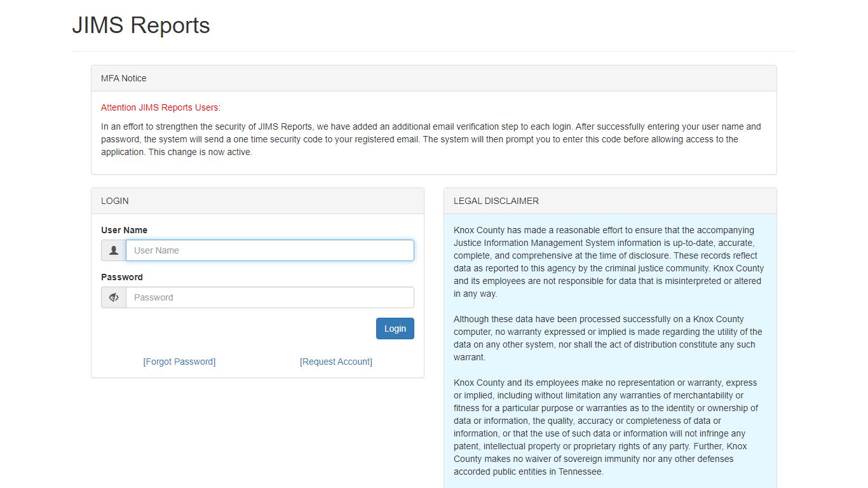Open the Request Account link

coord(336,362)
